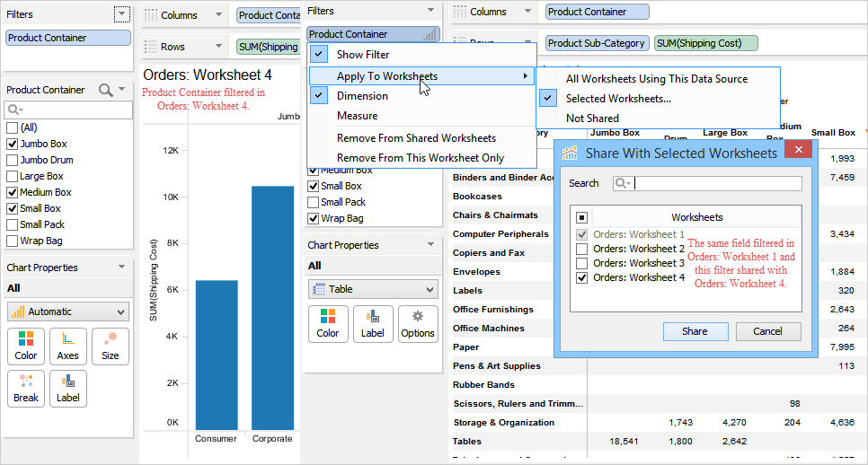
Task: Open the Break chart property
Action: pyautogui.click(x=25, y=388)
